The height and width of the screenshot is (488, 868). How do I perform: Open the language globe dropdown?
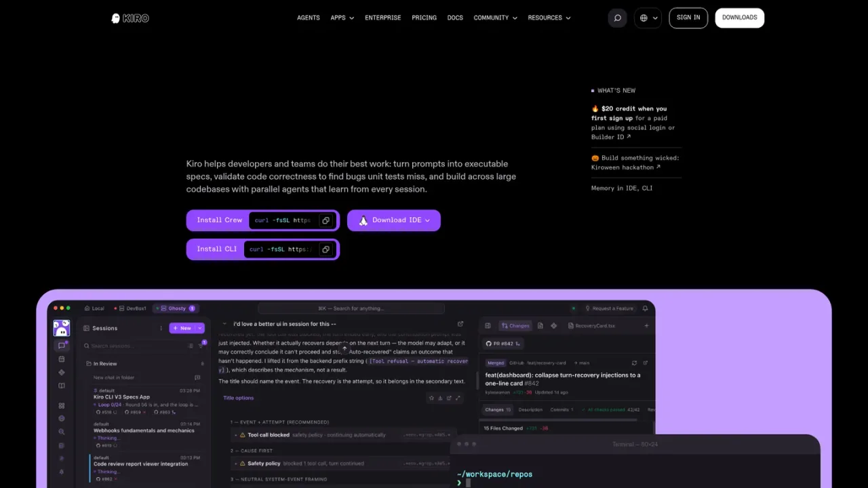coord(649,18)
